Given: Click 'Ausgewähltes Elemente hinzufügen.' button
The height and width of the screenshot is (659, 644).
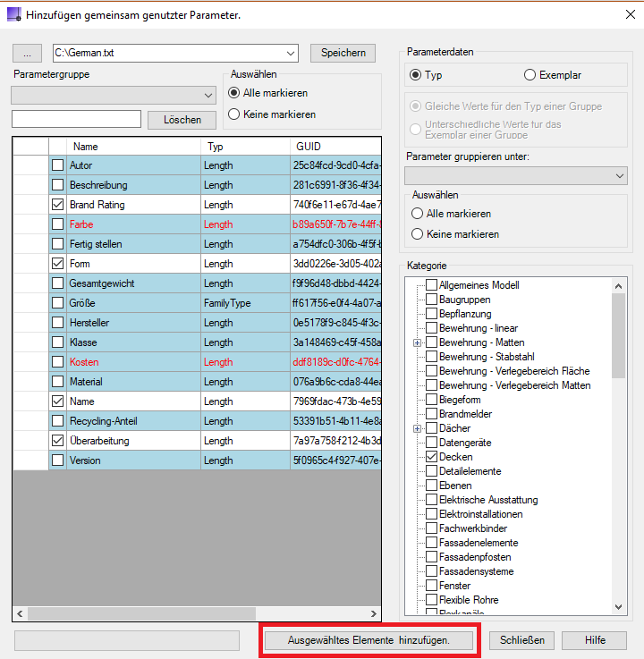Looking at the screenshot, I should click(x=369, y=640).
